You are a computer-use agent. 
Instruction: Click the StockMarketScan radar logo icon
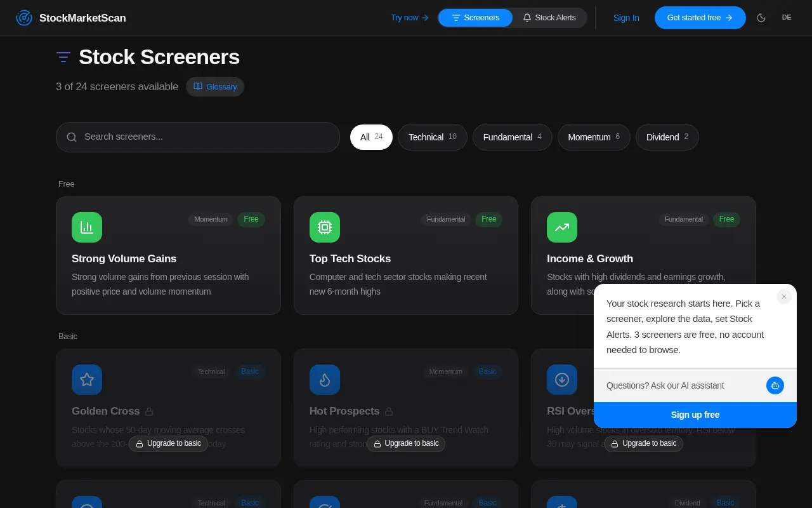click(x=23, y=18)
